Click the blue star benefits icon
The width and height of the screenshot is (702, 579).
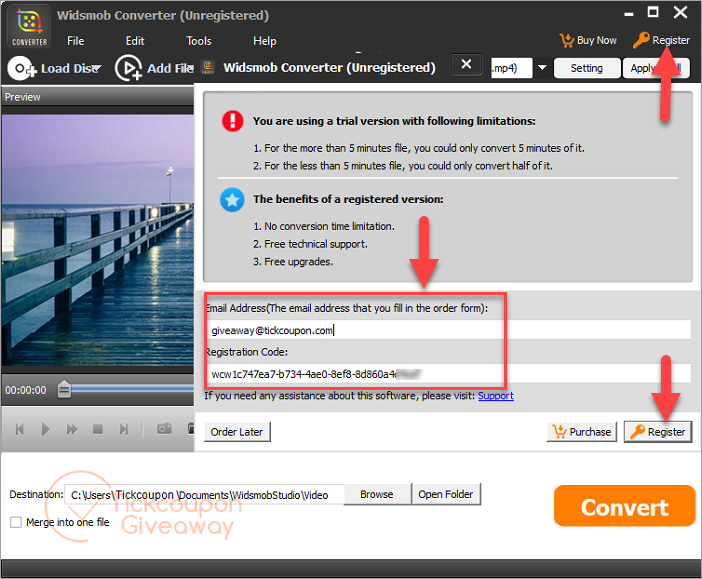tap(232, 200)
